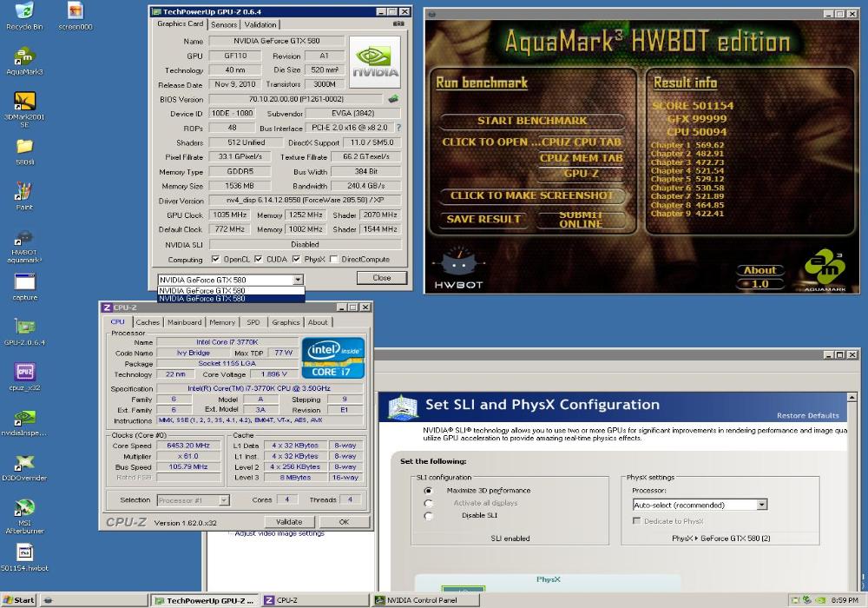Choose first NVIDIA GeForce GTX 580 list entry
The width and height of the screenshot is (868, 608).
click(x=231, y=290)
